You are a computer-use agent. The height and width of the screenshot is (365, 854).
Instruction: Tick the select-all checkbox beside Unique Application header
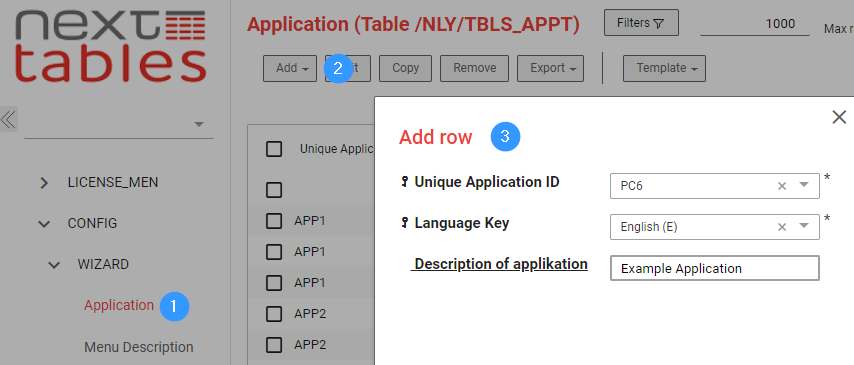click(274, 149)
